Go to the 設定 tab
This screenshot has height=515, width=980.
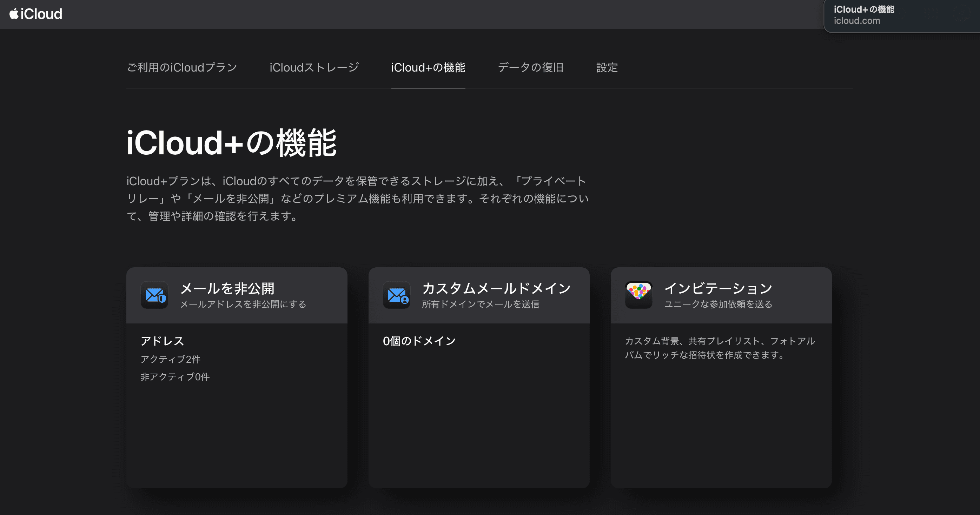pyautogui.click(x=607, y=68)
